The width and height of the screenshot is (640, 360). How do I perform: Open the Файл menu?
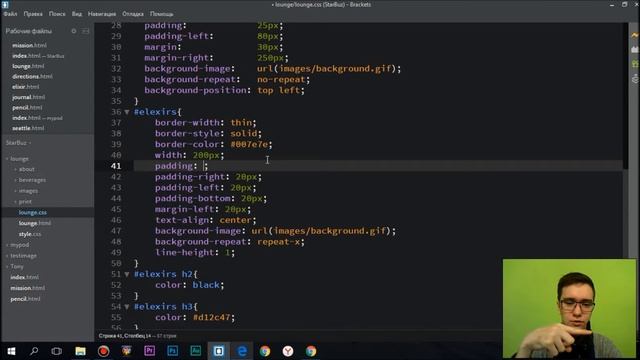click(11, 14)
